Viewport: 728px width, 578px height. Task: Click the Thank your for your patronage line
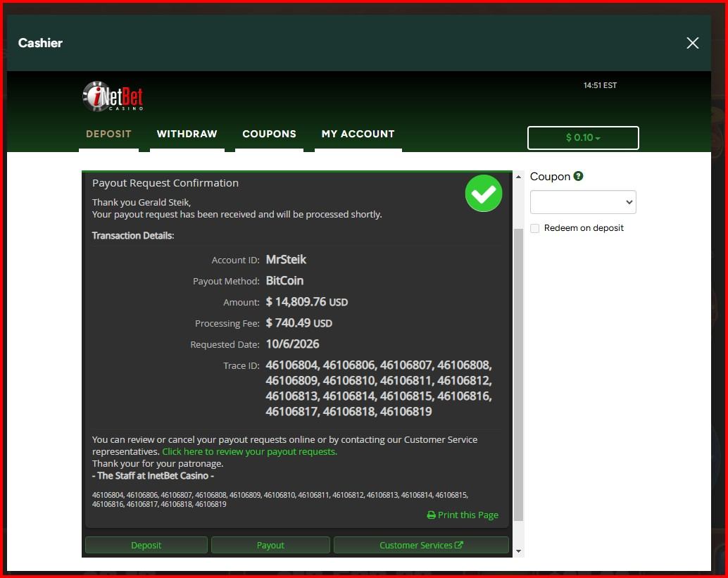point(158,464)
